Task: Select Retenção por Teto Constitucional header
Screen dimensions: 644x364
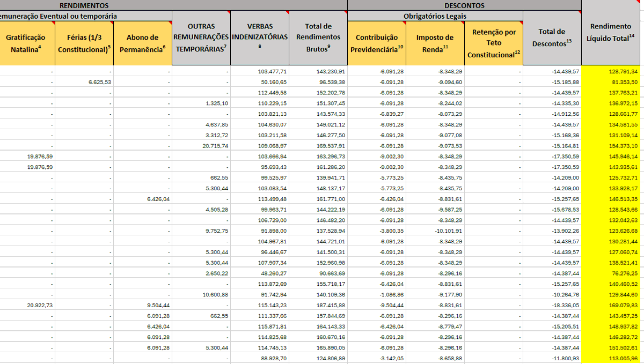Action: [494, 43]
